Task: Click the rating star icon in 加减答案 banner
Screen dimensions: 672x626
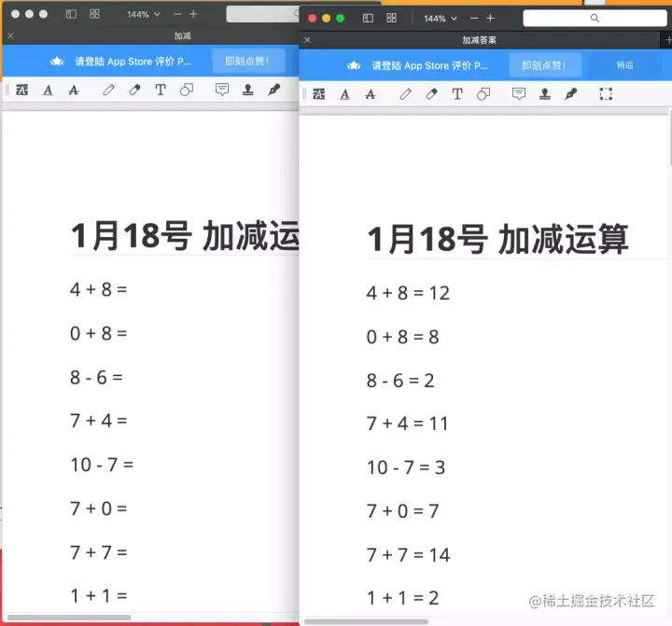Action: 354,65
